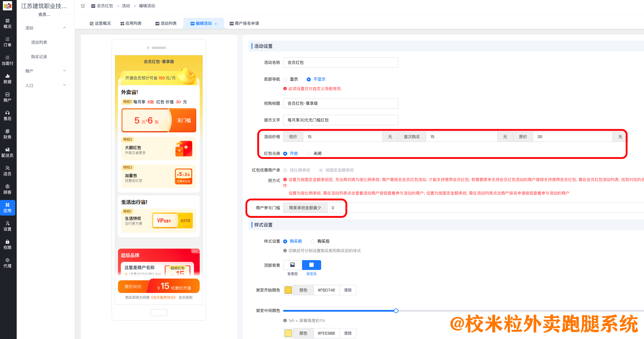Switch to the 活动列表 tab
Screen dimensions: 644x339
coord(166,23)
